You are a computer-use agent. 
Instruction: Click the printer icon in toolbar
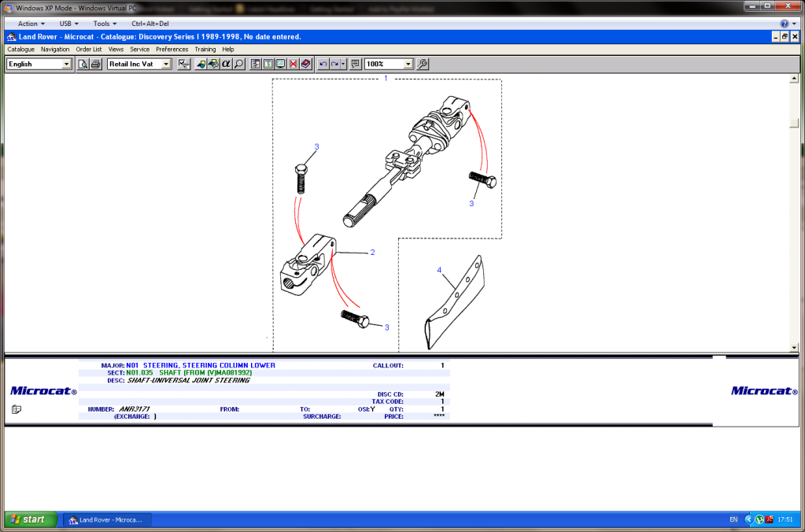(x=96, y=65)
